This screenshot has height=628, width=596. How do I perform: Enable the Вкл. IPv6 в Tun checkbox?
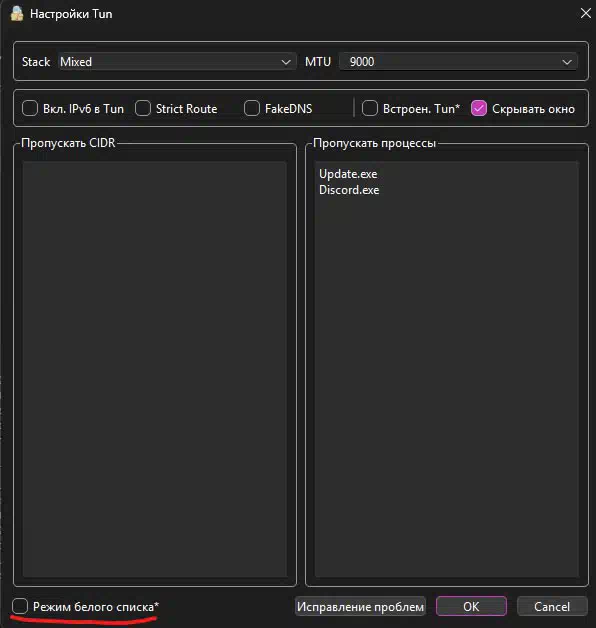30,109
